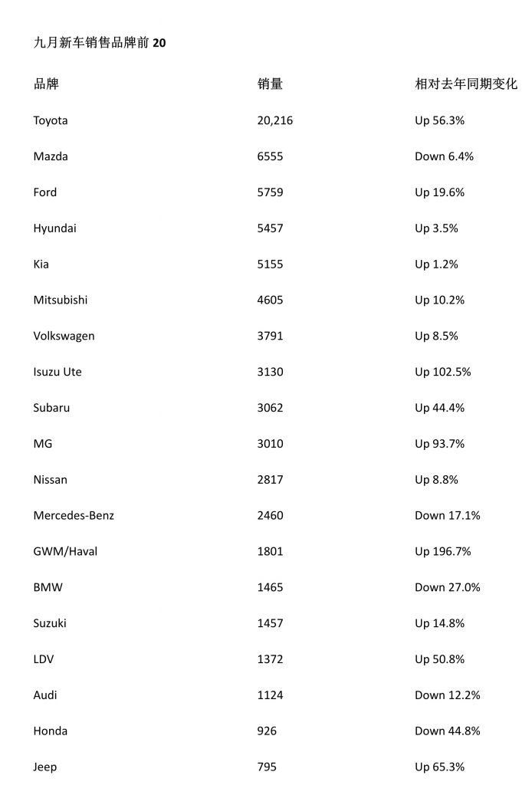Click Isuzu Ute's Up 102.5% change
The height and width of the screenshot is (785, 532).
443,372
